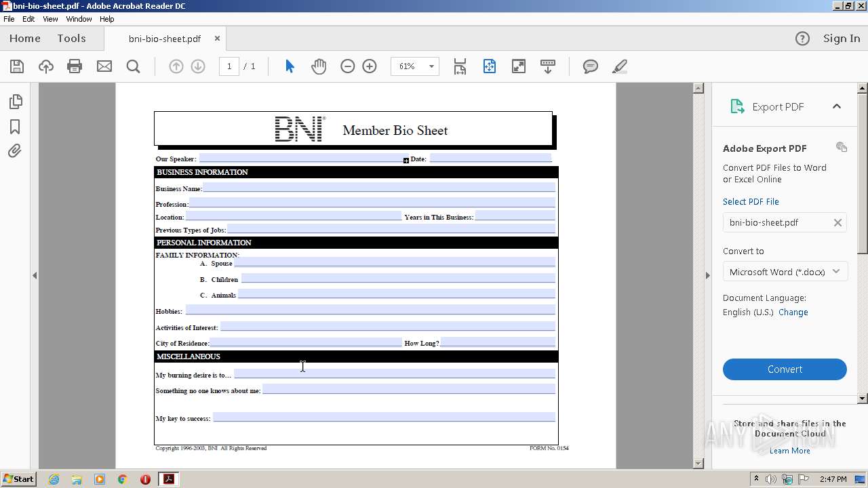The height and width of the screenshot is (488, 868).
Task: Click the taskbar volume speaker icon
Action: coord(771,479)
